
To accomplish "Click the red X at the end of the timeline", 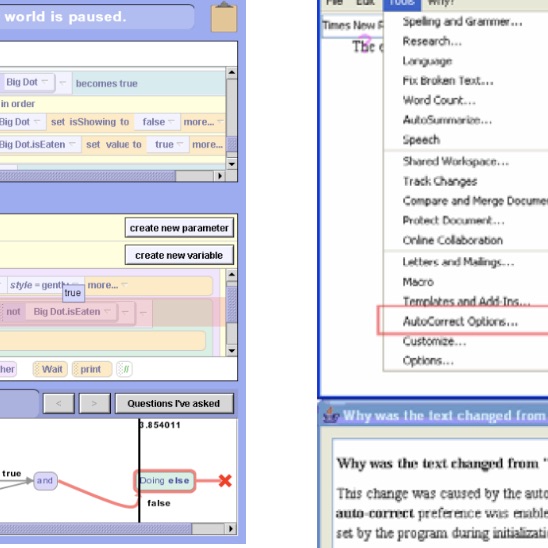I will point(225,481).
